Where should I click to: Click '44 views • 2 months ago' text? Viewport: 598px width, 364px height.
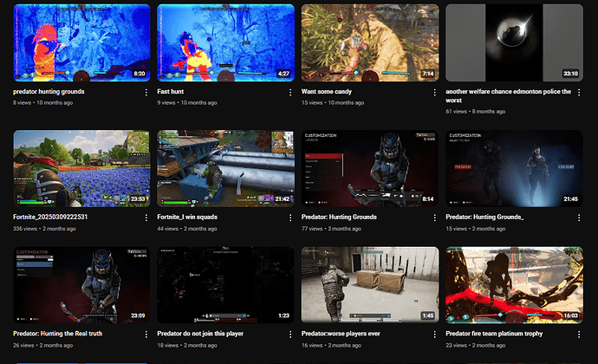click(187, 229)
